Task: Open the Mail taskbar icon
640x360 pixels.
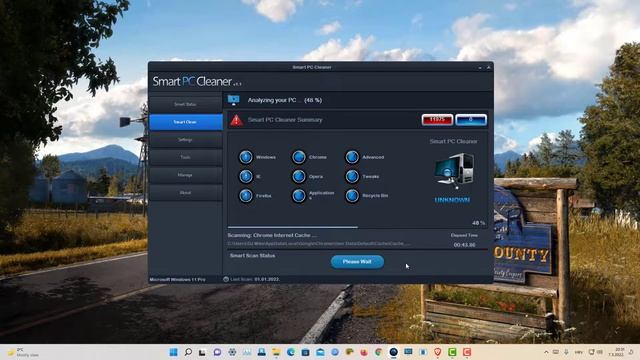Action: point(320,352)
